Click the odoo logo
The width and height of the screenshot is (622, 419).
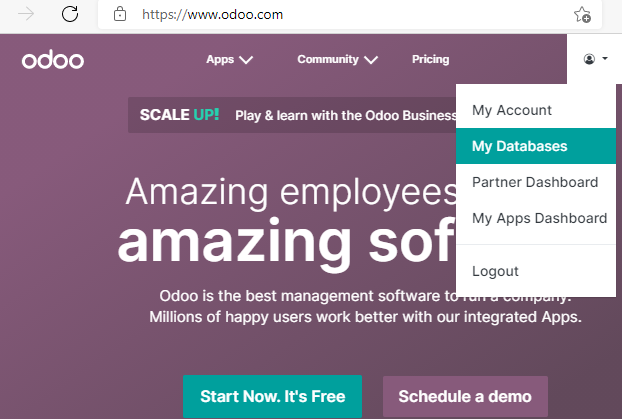[x=53, y=60]
